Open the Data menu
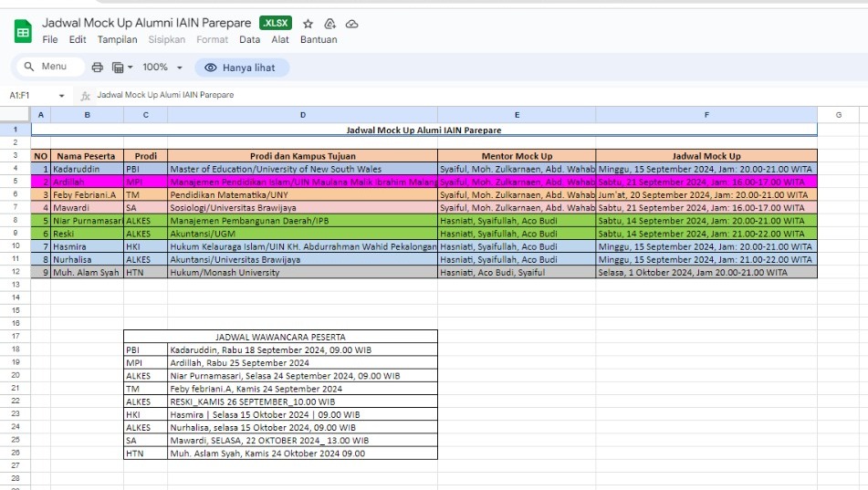868x490 pixels. click(249, 40)
